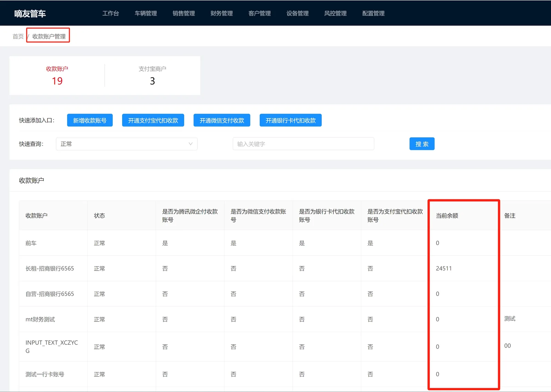Open the 销售管理 menu
Viewport: 551px width, 392px height.
(184, 13)
